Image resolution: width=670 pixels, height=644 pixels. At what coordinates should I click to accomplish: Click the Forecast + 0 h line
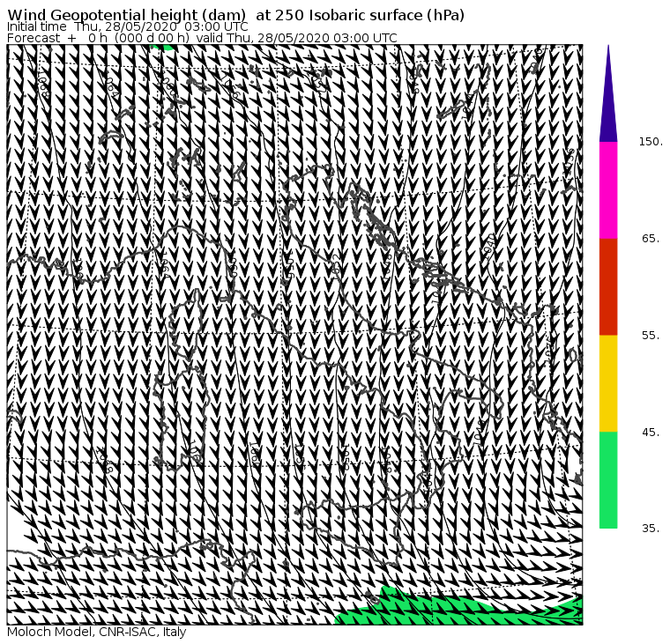pyautogui.click(x=202, y=38)
